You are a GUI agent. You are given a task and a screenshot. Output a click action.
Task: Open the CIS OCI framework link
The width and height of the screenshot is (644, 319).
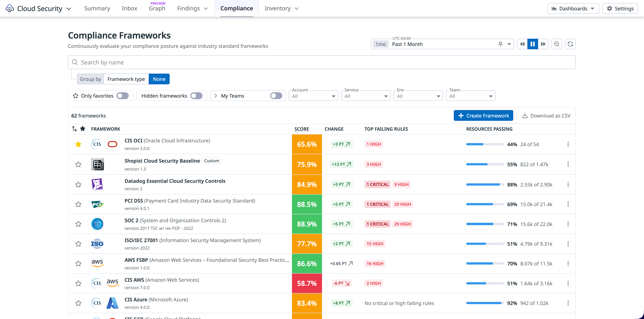(x=167, y=140)
